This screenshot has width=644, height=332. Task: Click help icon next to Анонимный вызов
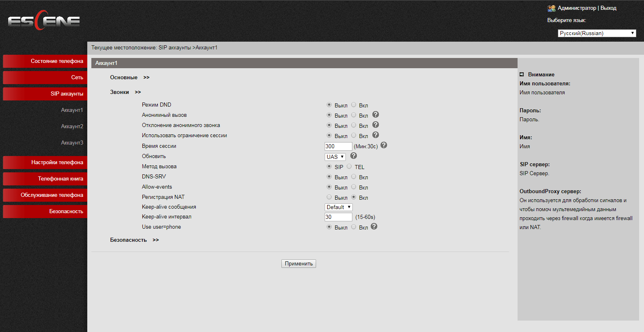coord(376,115)
